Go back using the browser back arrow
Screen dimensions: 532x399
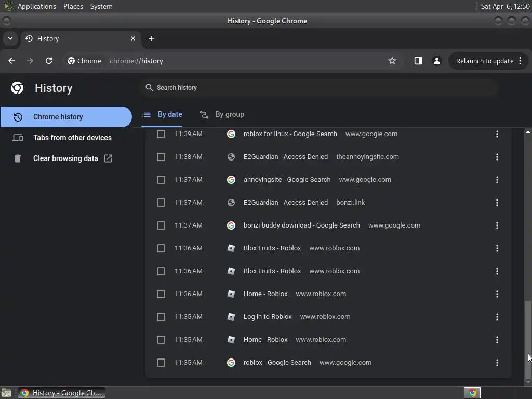coord(11,61)
